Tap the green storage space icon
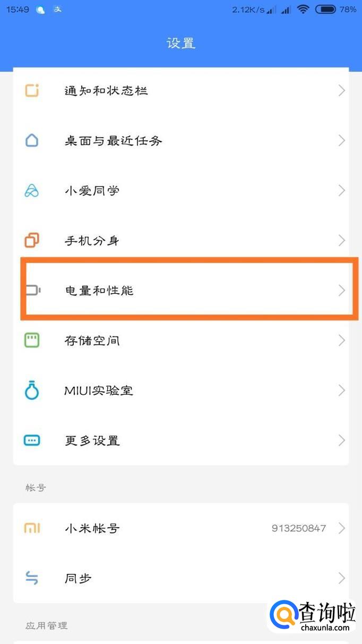 tap(32, 341)
